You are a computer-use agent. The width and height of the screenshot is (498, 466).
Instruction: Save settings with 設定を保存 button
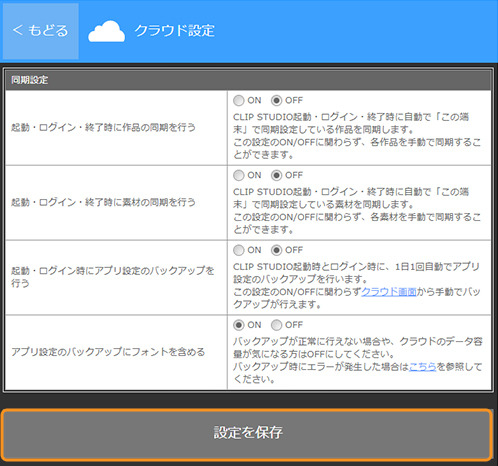pyautogui.click(x=247, y=435)
